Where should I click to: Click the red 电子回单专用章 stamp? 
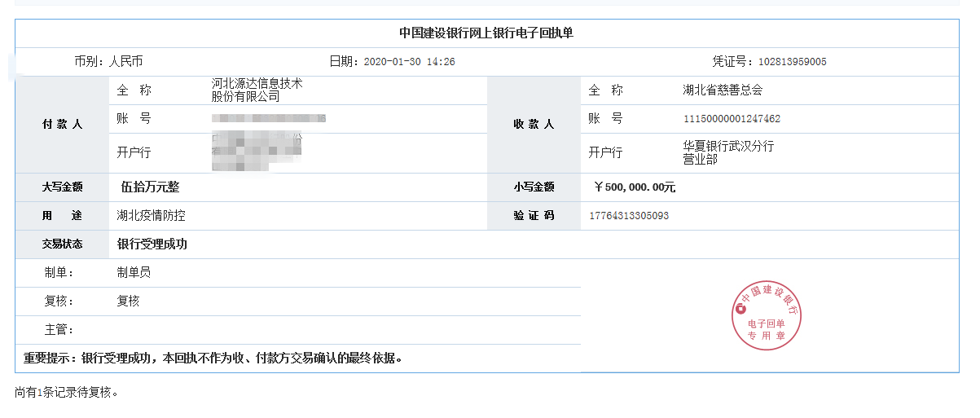[x=767, y=316]
